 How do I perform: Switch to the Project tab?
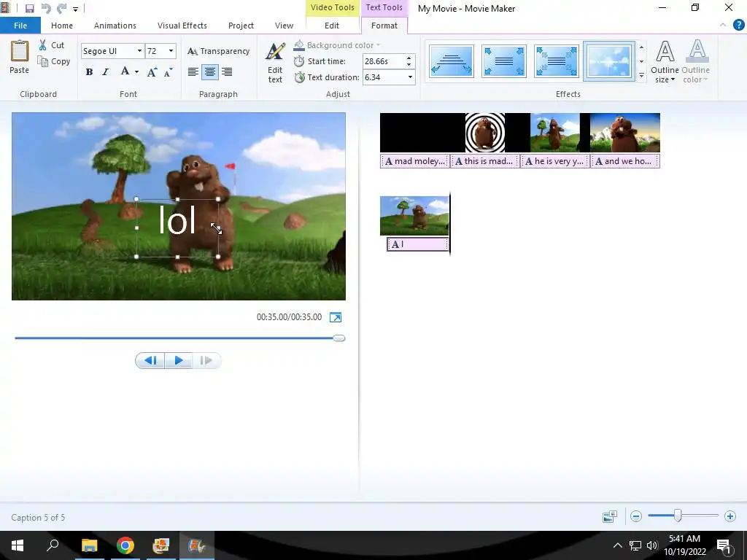pos(241,26)
